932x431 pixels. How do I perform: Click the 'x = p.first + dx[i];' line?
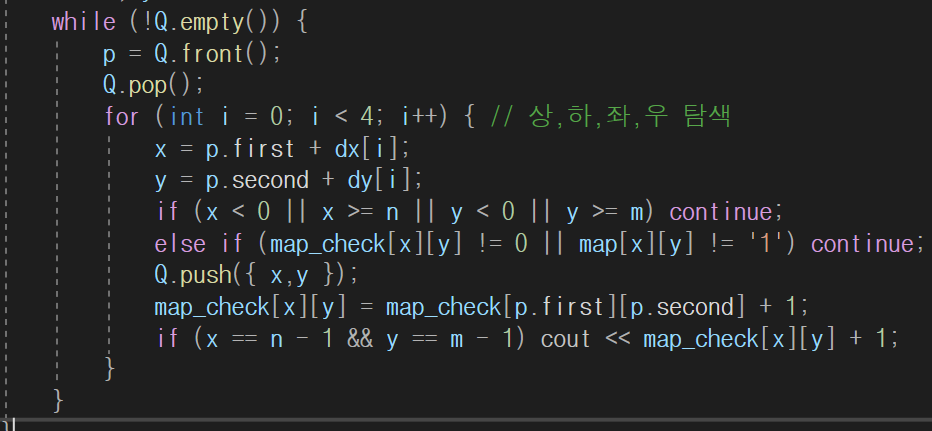[x=282, y=148]
